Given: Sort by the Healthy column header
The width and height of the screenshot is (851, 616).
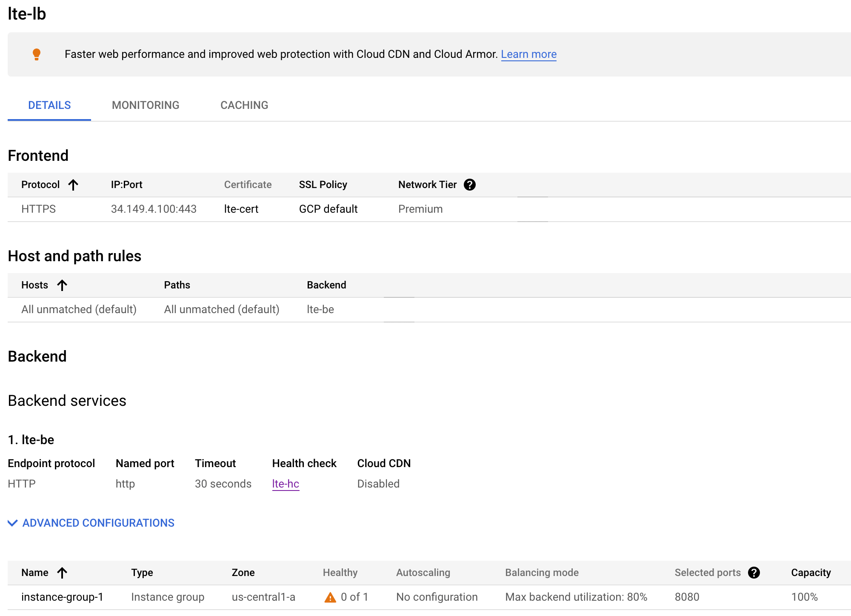Looking at the screenshot, I should point(340,573).
